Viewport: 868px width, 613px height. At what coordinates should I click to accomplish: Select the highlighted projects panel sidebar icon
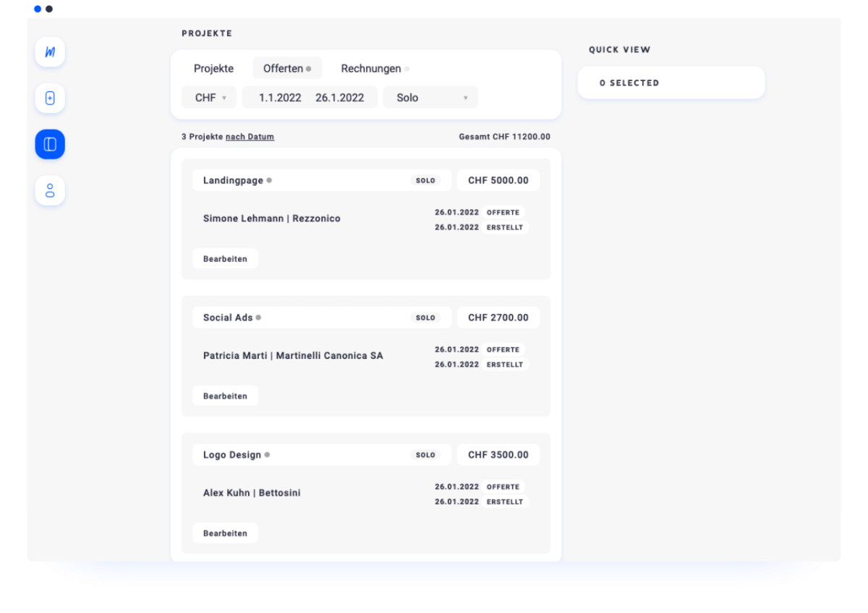click(x=50, y=145)
